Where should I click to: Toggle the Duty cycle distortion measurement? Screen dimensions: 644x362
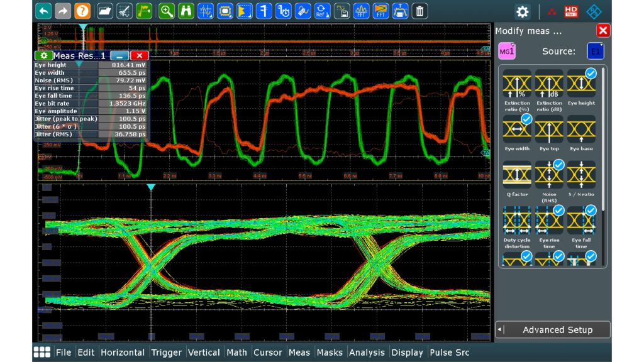click(x=517, y=221)
